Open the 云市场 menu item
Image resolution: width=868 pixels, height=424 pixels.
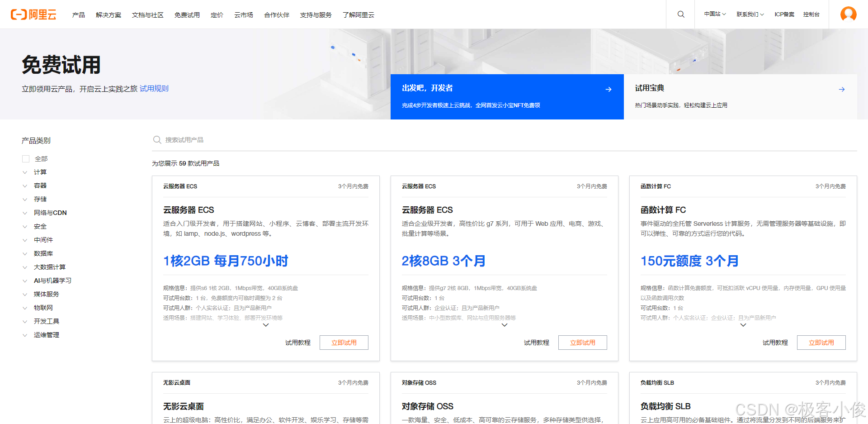244,15
